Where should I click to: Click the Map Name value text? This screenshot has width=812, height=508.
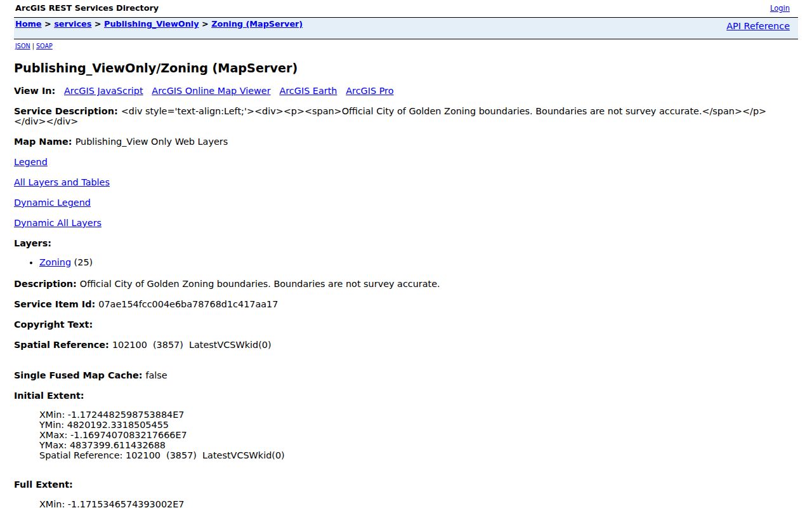point(152,142)
